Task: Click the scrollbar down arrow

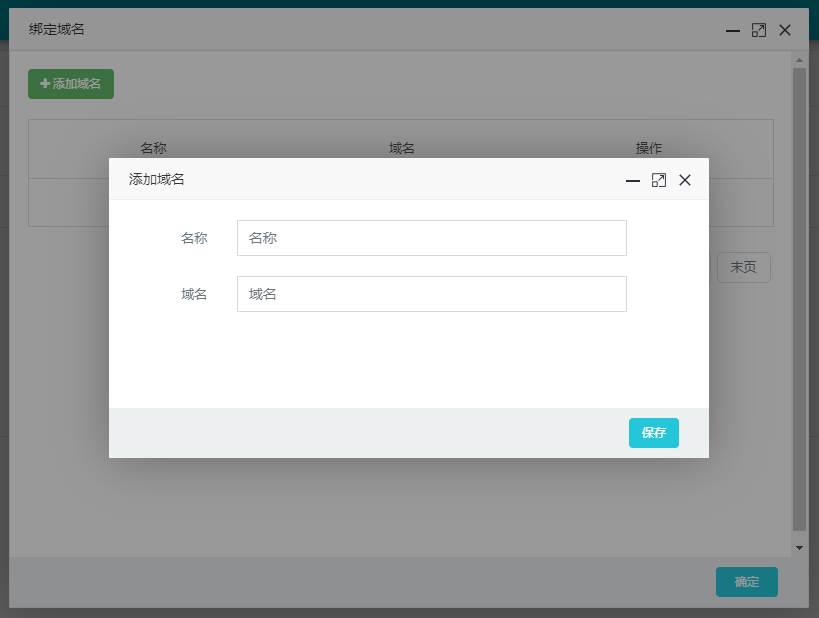Action: click(799, 547)
